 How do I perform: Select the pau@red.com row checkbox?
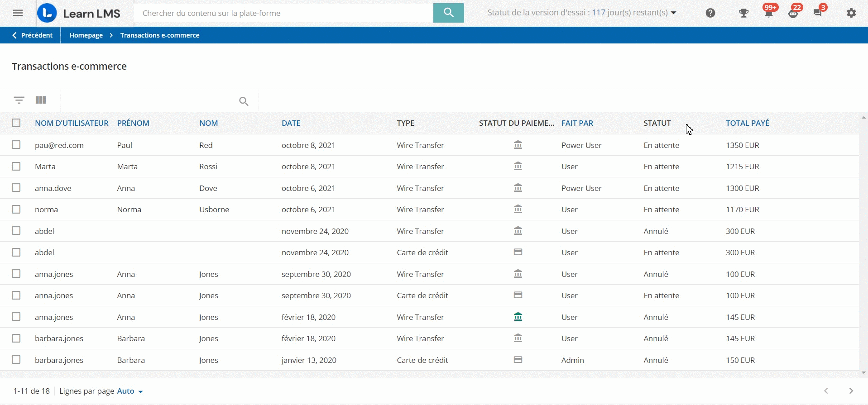[x=16, y=145]
